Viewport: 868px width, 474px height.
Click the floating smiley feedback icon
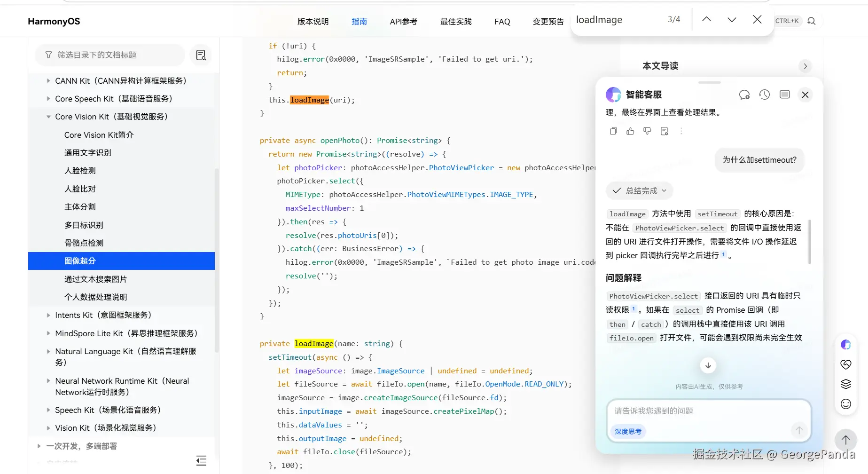pyautogui.click(x=846, y=404)
